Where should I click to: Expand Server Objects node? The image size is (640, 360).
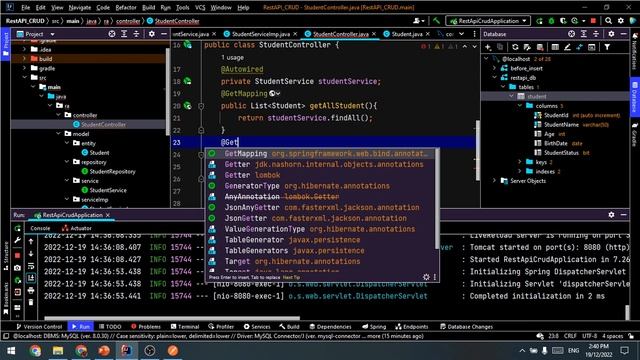(495, 181)
